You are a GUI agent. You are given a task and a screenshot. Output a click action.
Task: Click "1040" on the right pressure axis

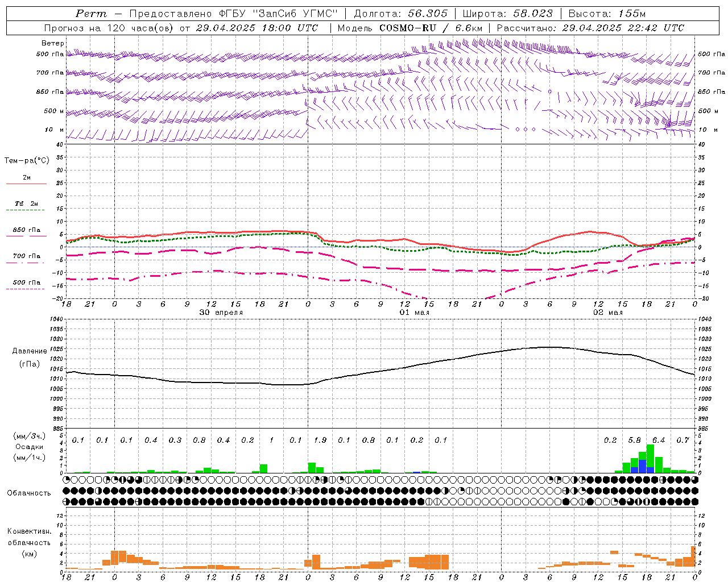tap(704, 319)
